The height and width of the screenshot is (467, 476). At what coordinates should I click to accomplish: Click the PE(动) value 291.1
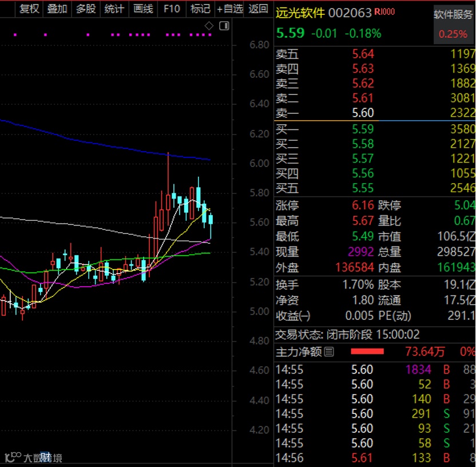462,316
